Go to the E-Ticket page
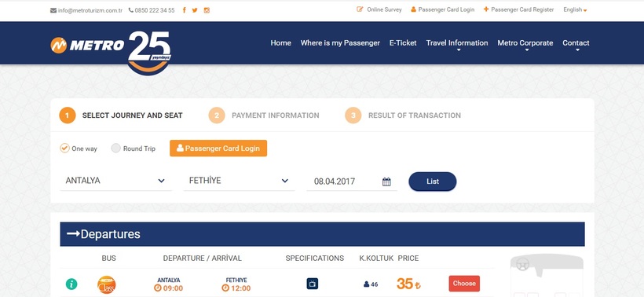644x297 pixels. coord(403,42)
